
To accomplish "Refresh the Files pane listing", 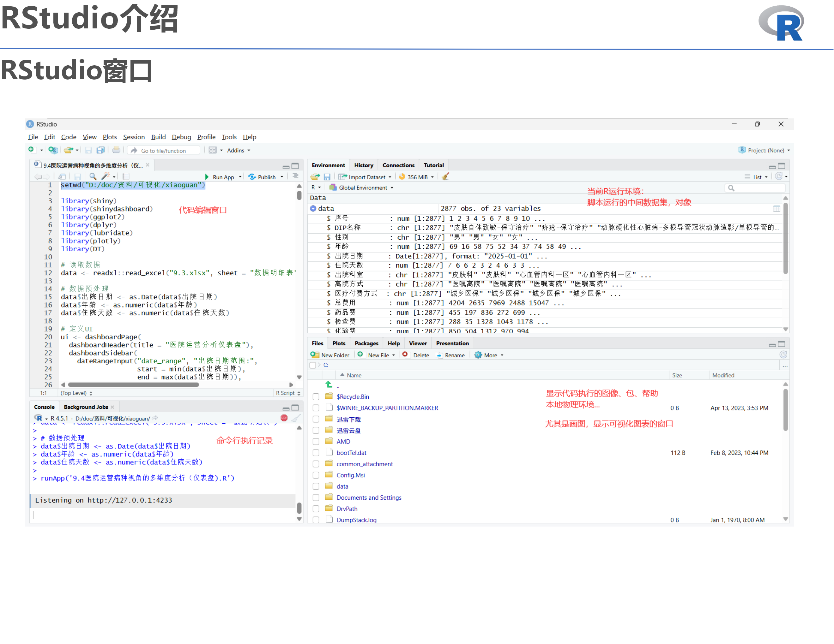I will (783, 355).
